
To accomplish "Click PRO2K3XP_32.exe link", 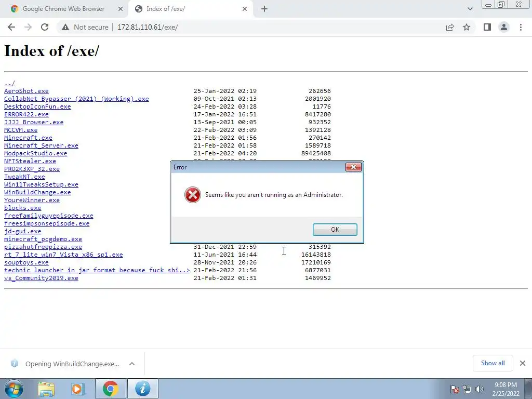I will pyautogui.click(x=32, y=169).
